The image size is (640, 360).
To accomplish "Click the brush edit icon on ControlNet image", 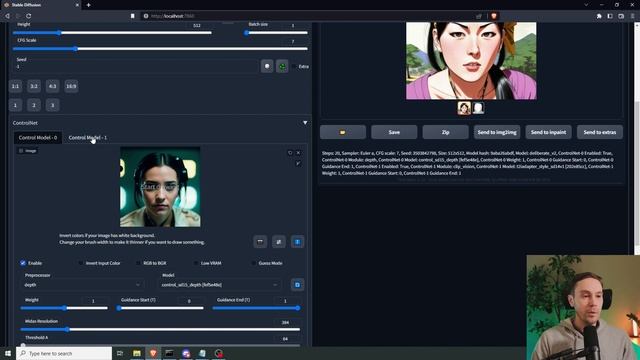I will [298, 163].
